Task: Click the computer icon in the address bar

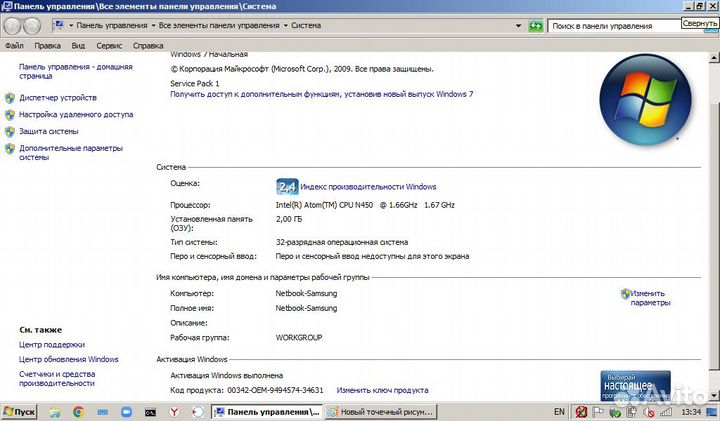Action: [58, 25]
